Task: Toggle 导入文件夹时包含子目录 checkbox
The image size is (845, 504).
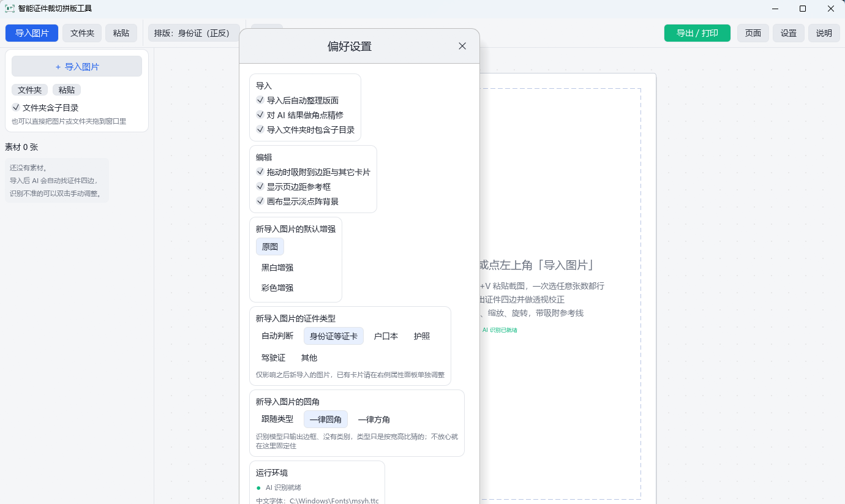Action: click(x=260, y=130)
